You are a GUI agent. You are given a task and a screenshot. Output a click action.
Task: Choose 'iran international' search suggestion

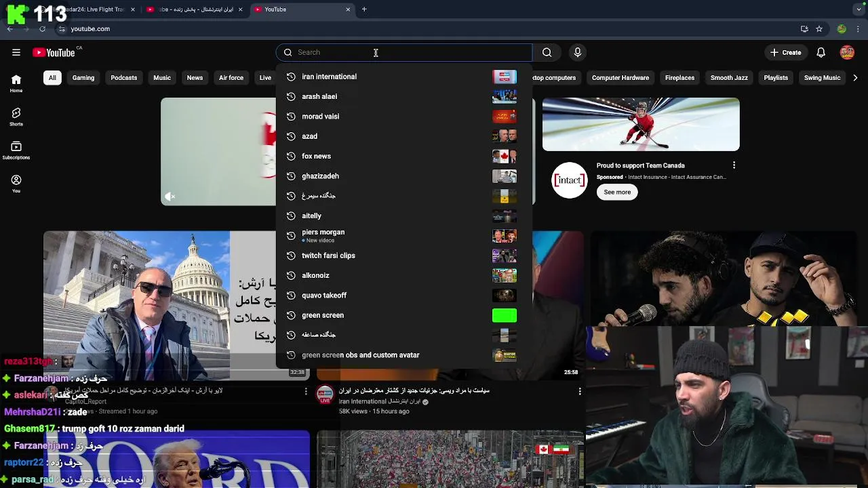(404, 77)
